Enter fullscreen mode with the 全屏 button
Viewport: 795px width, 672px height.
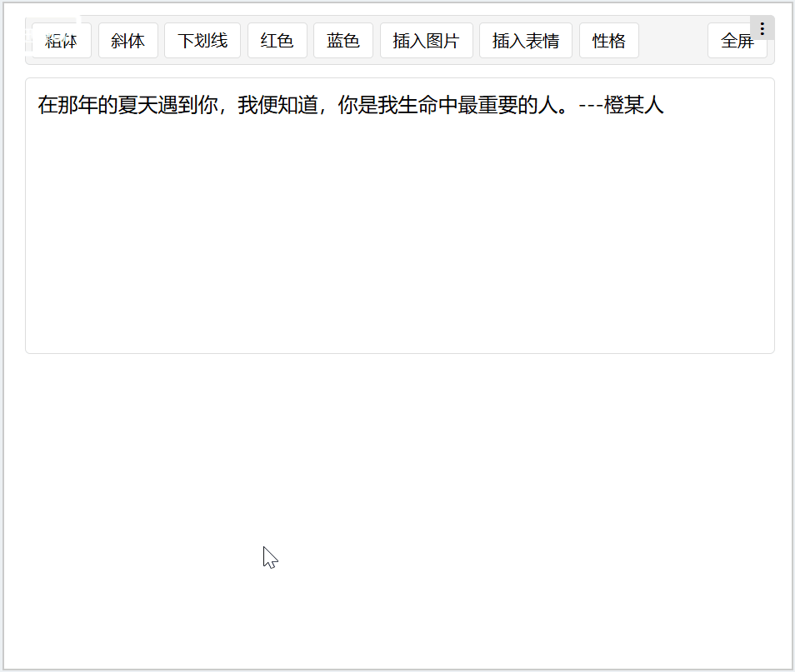(x=737, y=40)
